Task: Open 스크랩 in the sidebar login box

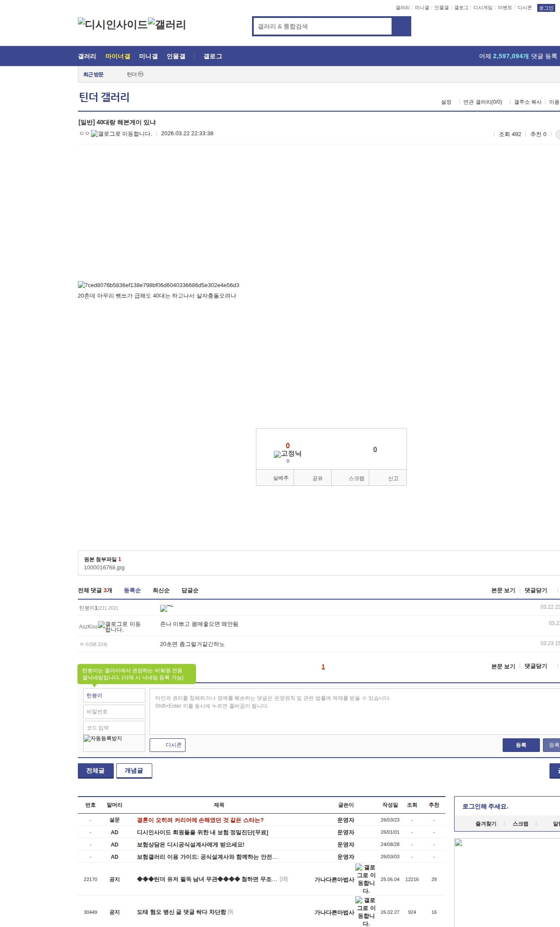Action: pyautogui.click(x=521, y=824)
